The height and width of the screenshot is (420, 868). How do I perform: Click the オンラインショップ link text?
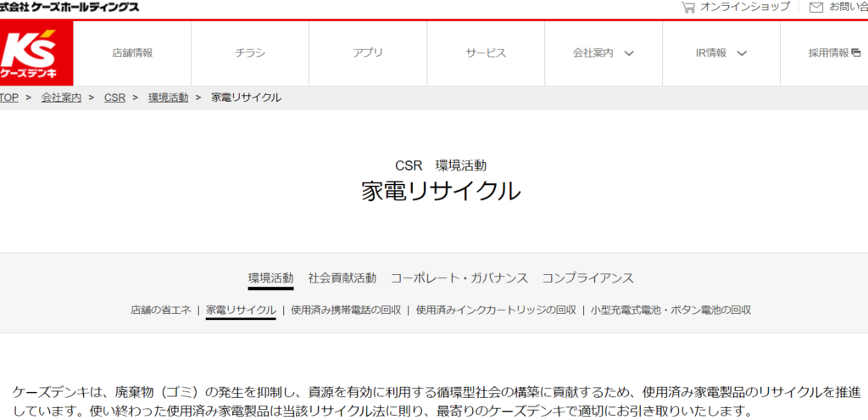[x=745, y=7]
